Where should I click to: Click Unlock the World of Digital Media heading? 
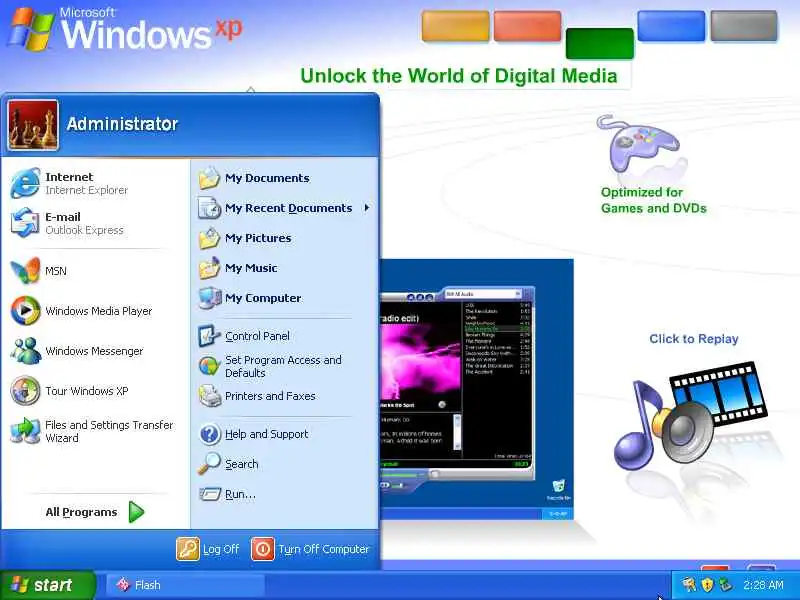(459, 76)
